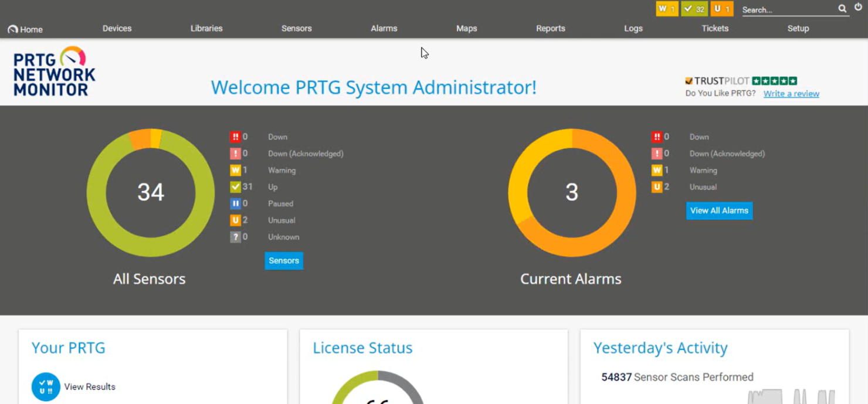Open the Setup menu
868x404 pixels.
point(798,28)
